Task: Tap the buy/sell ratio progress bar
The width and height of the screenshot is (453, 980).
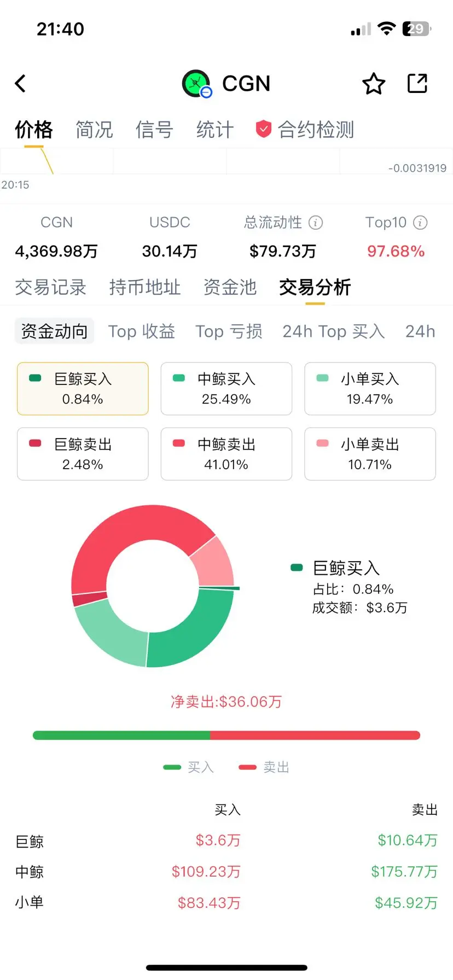Action: pos(226,736)
